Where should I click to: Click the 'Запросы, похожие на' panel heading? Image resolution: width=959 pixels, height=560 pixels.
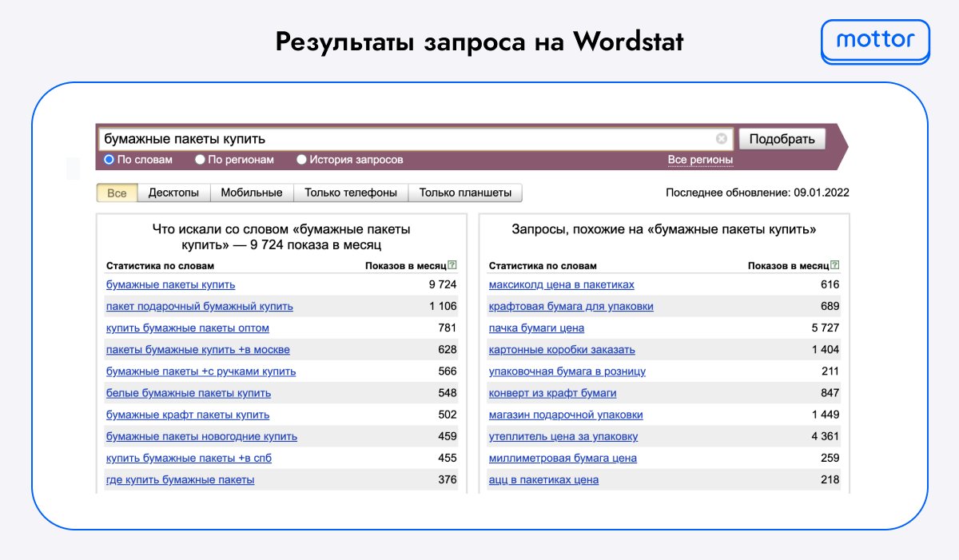[664, 229]
